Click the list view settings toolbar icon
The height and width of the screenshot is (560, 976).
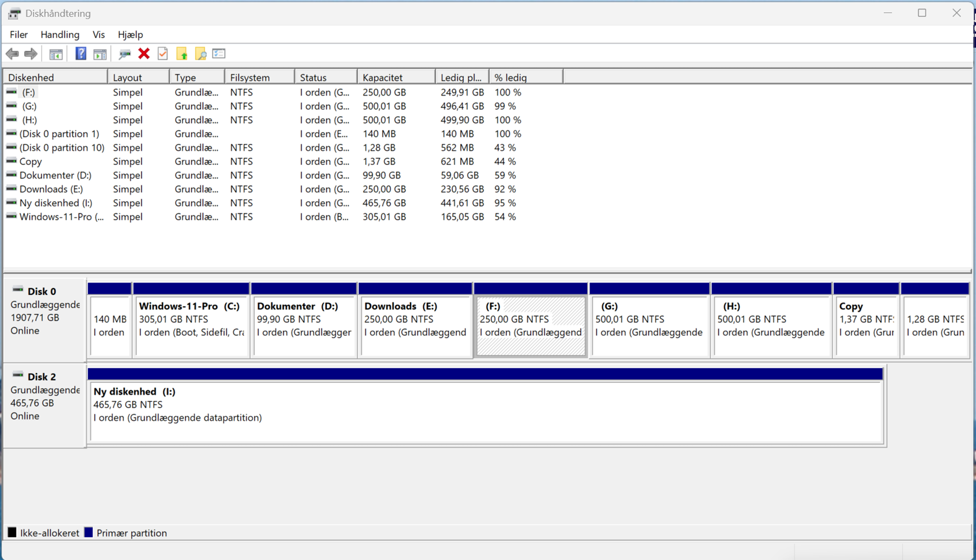pos(219,53)
